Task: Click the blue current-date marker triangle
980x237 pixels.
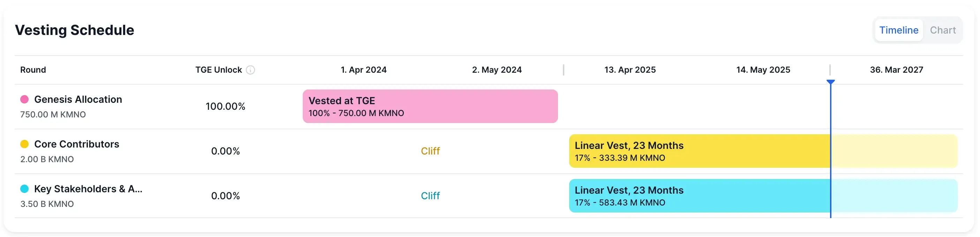Action: (830, 82)
